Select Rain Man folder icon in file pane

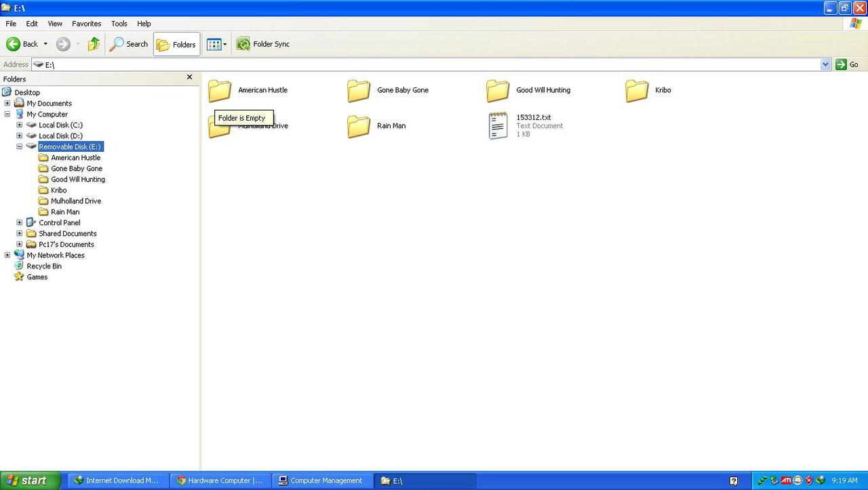359,126
